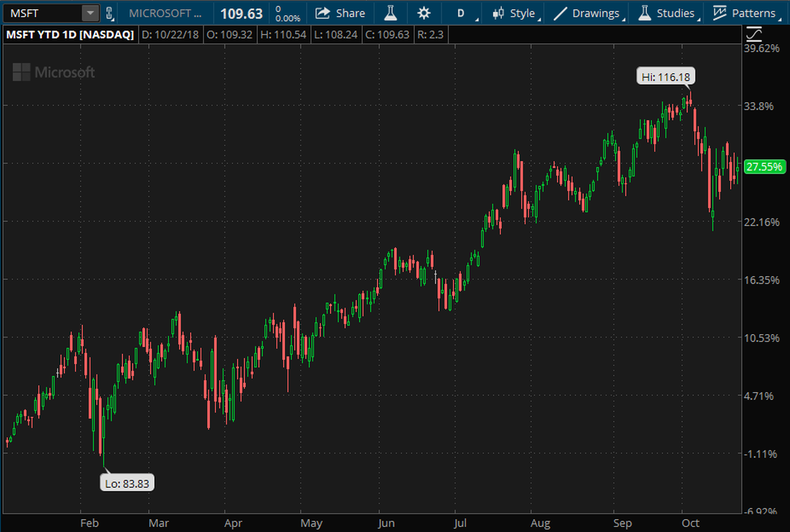790x532 pixels.
Task: Click the MICROSOFT company name label
Action: (165, 13)
